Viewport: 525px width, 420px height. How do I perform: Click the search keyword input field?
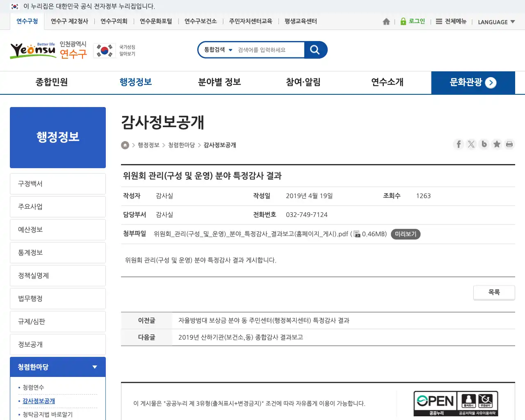269,50
